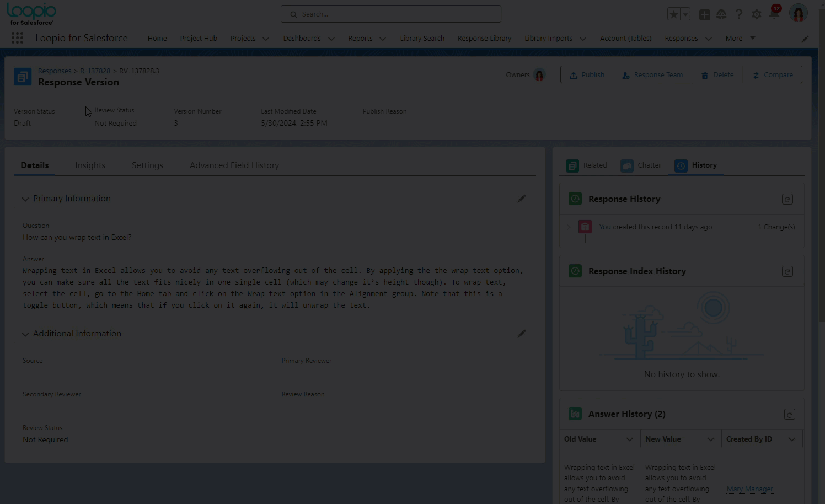Switch to the Details tab
Image resolution: width=825 pixels, height=504 pixels.
35,165
